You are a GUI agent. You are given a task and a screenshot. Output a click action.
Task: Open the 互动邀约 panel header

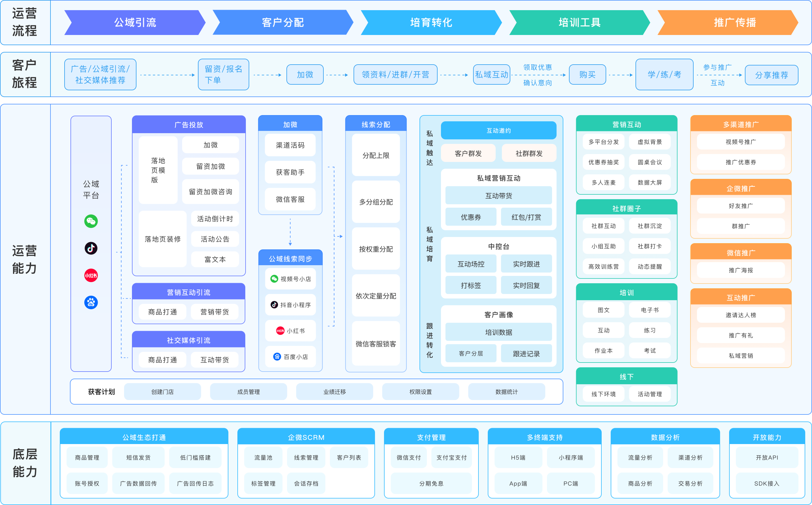498,130
